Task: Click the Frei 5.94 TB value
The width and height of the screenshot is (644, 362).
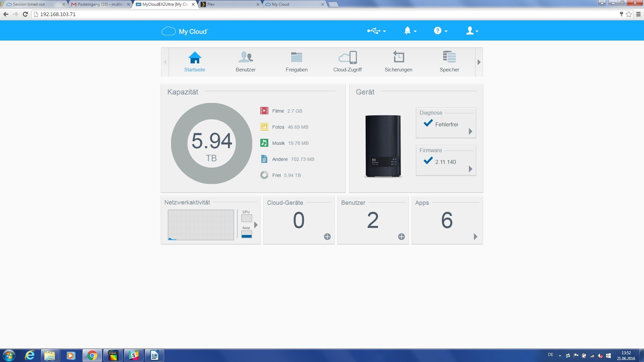Action: (292, 175)
